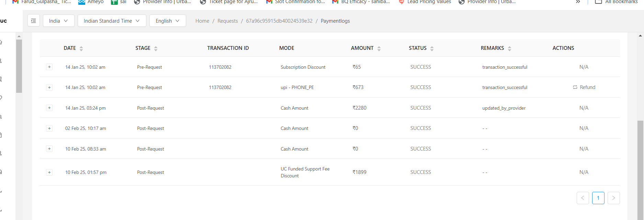Click Refund for the ₹673 transaction
Viewport: 644px width, 220px height.
pyautogui.click(x=584, y=87)
